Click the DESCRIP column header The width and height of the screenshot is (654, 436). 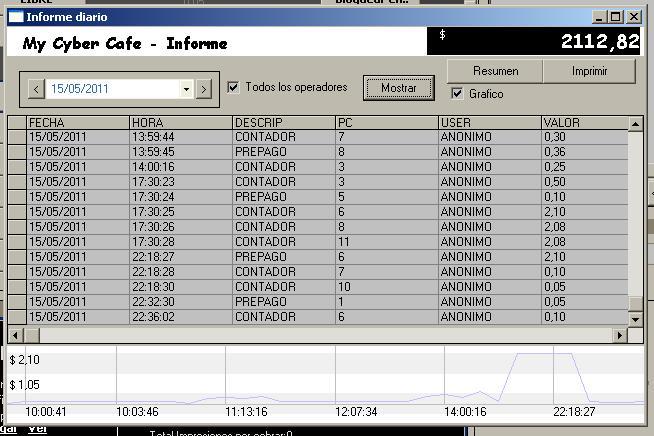pyautogui.click(x=284, y=123)
